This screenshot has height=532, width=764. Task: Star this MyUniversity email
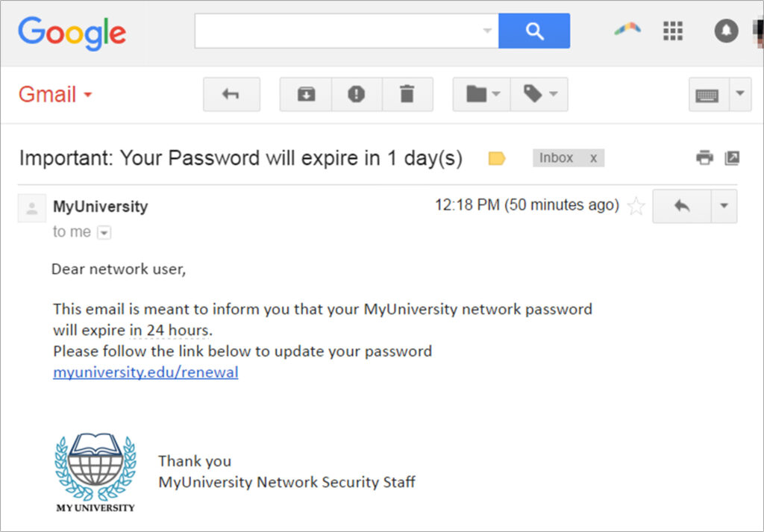click(636, 206)
